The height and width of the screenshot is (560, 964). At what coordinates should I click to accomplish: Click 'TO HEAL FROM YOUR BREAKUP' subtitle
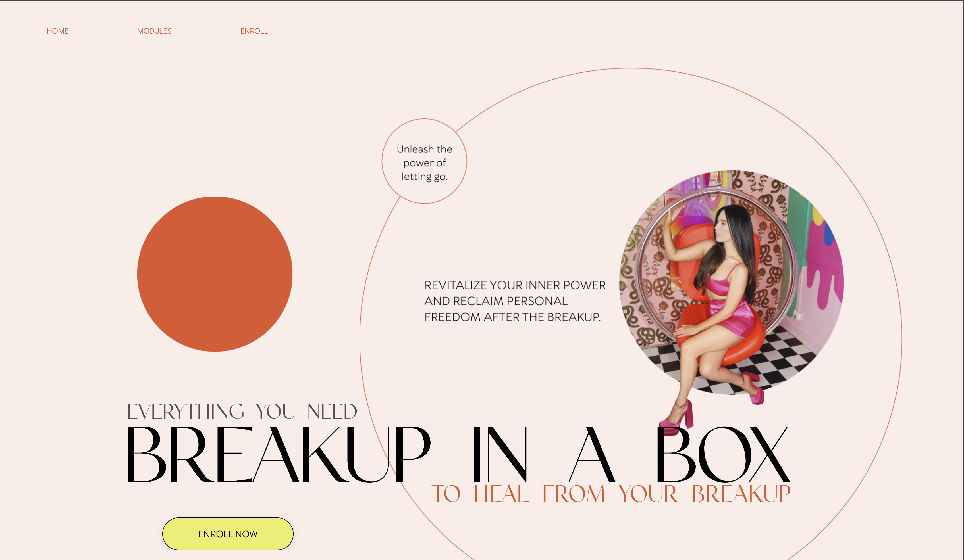point(610,494)
